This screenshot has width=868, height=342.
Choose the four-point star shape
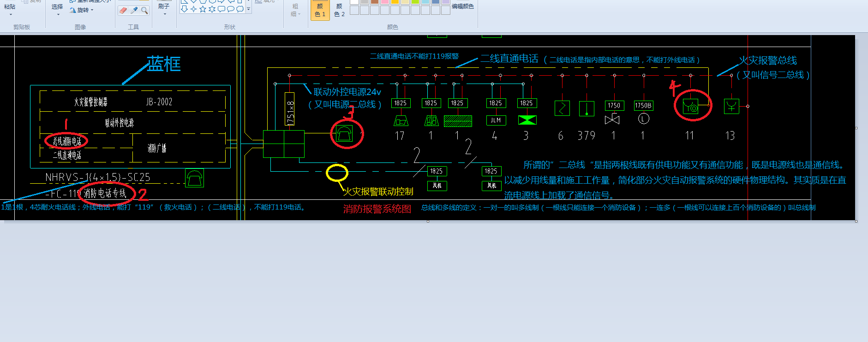pyautogui.click(x=193, y=9)
